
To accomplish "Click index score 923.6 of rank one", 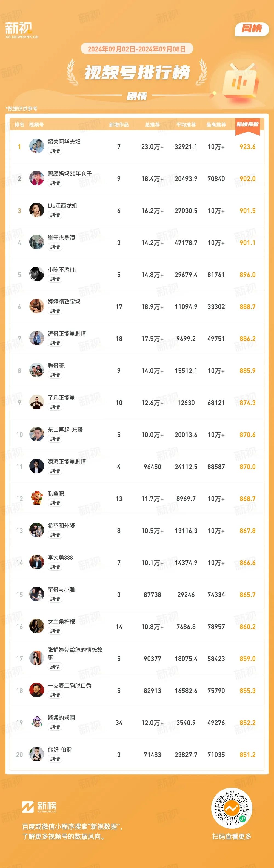I will [x=248, y=147].
